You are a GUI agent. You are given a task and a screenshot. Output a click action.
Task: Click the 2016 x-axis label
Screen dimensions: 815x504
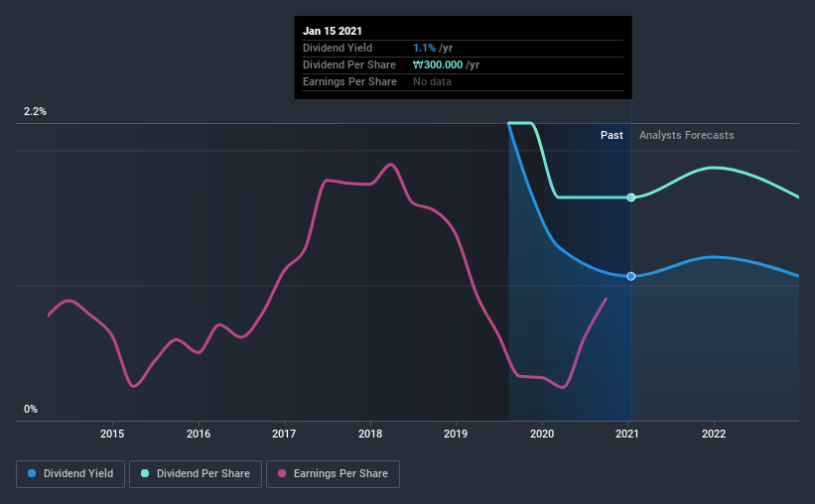click(x=199, y=434)
